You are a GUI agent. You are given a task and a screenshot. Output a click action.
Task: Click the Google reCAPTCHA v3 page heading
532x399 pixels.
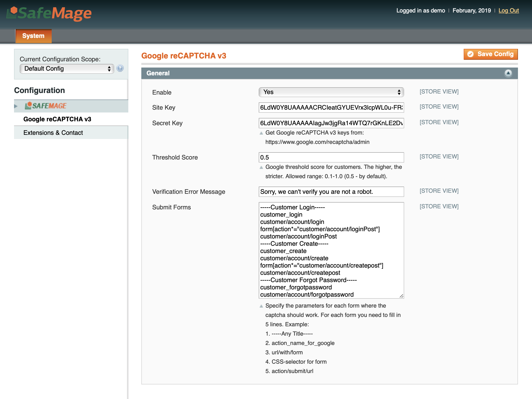(184, 56)
